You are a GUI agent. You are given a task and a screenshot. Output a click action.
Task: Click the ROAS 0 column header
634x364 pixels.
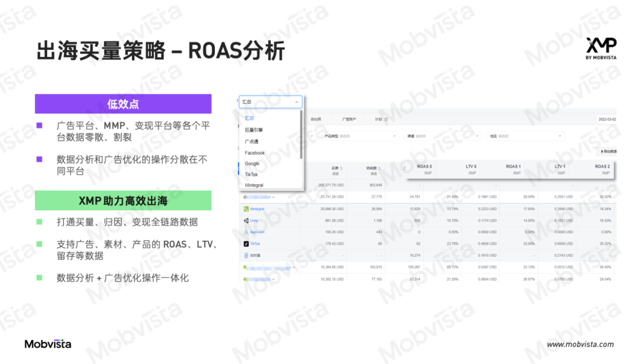pos(424,167)
